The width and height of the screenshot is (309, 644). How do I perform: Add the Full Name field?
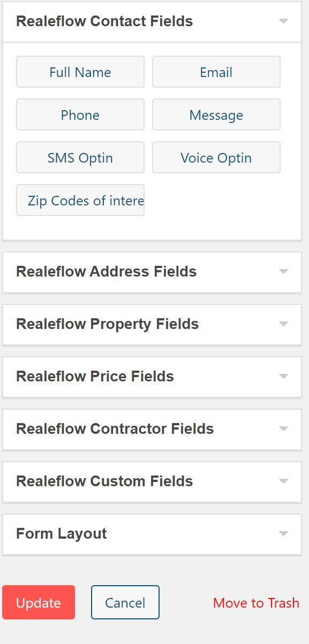(x=80, y=72)
